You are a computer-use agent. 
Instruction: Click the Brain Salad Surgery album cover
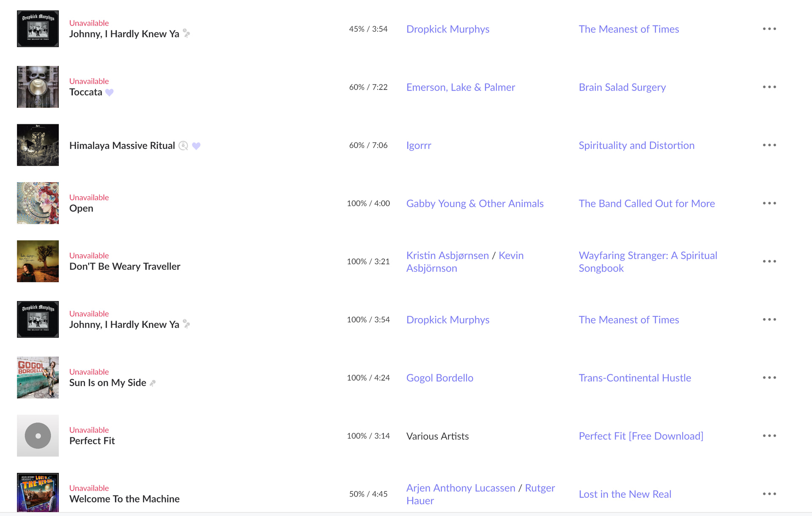(x=38, y=87)
